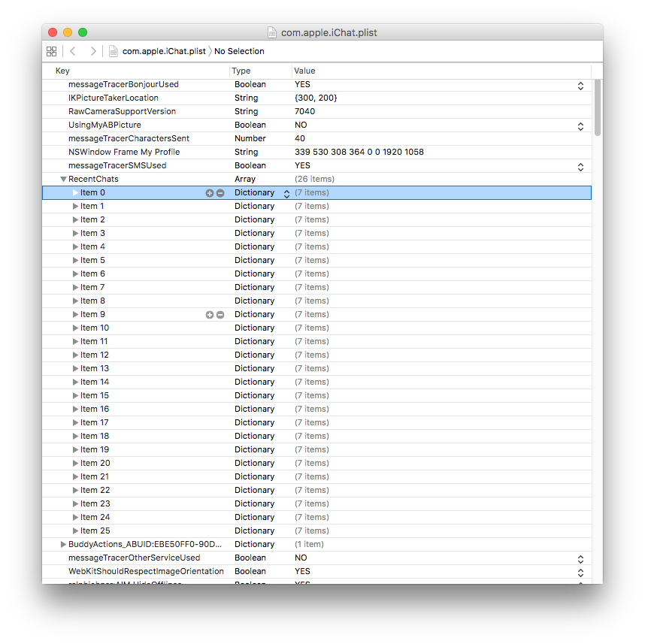
Task: Remove the Item 0 row
Action: [220, 193]
